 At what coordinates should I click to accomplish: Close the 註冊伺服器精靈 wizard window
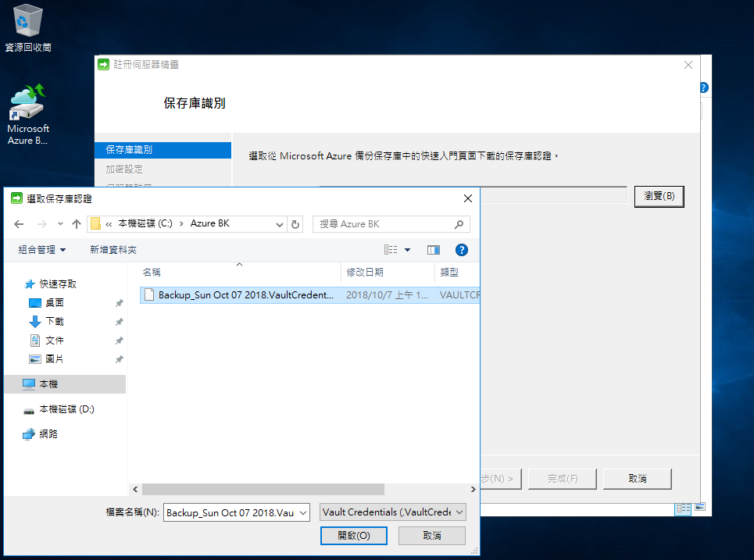[x=688, y=65]
